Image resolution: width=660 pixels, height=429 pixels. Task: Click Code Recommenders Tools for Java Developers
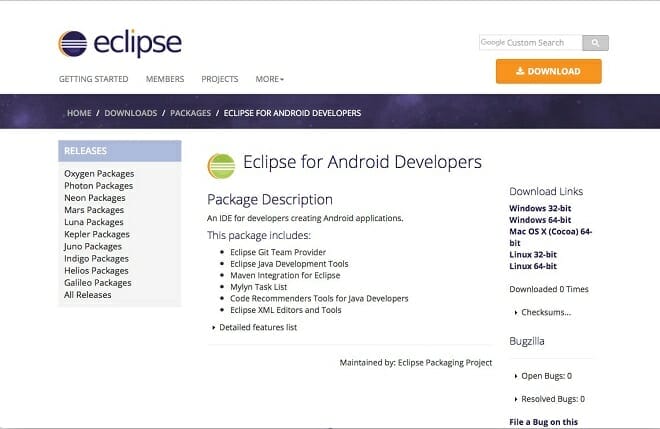pos(319,298)
